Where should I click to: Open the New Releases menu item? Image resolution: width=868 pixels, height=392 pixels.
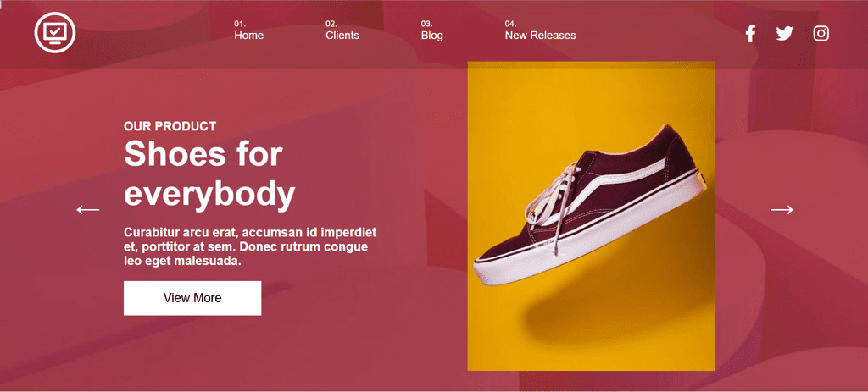tap(540, 36)
